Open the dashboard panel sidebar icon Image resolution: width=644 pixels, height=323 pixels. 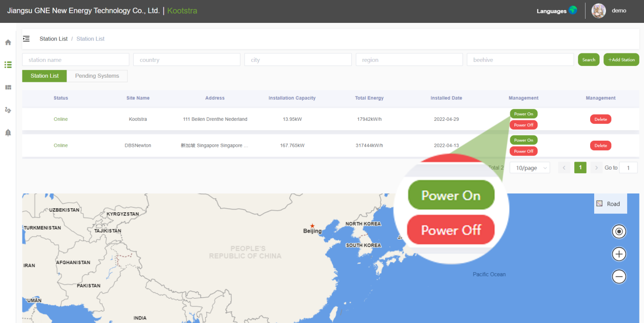[x=8, y=87]
